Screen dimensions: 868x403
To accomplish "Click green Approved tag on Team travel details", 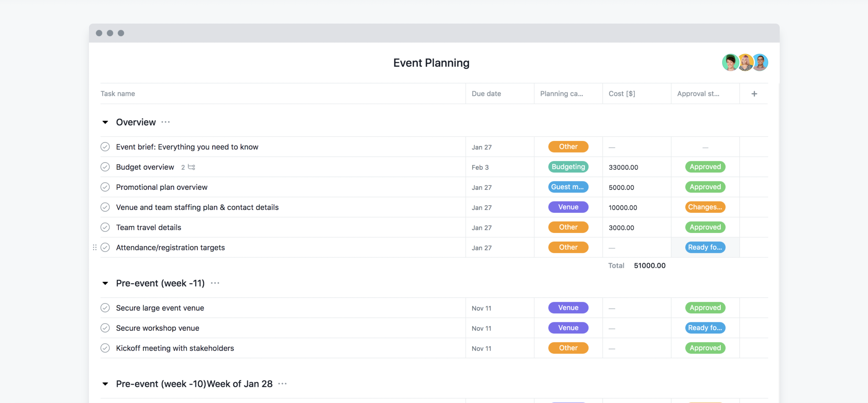I will point(705,227).
